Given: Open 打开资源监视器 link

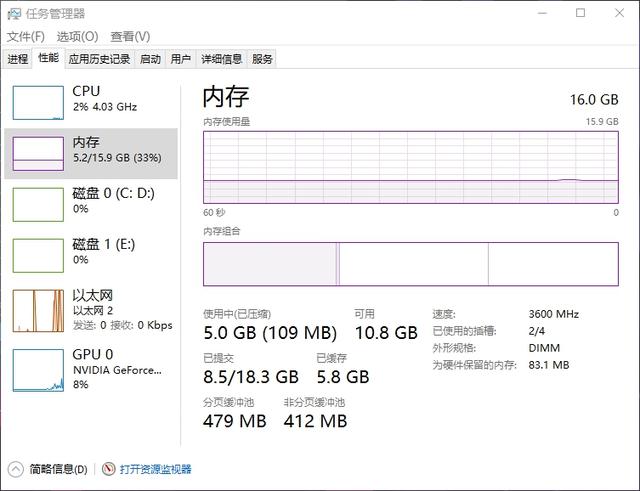Looking at the screenshot, I should click(155, 469).
